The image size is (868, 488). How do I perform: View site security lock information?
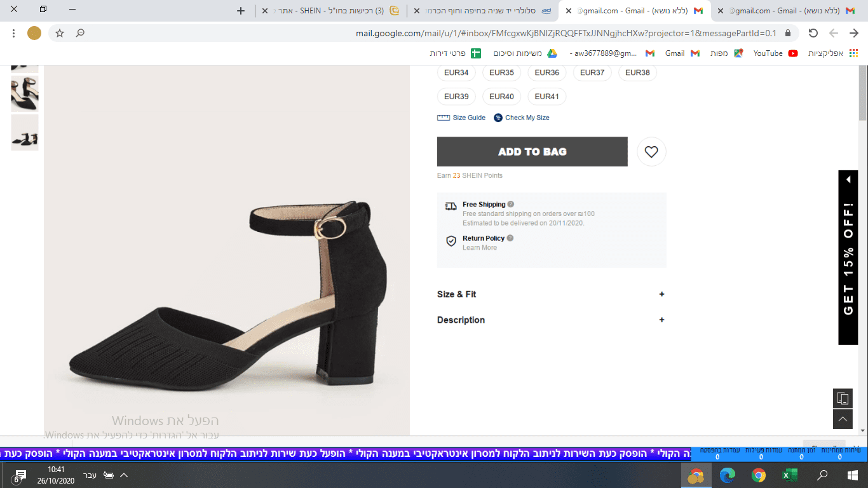click(788, 33)
